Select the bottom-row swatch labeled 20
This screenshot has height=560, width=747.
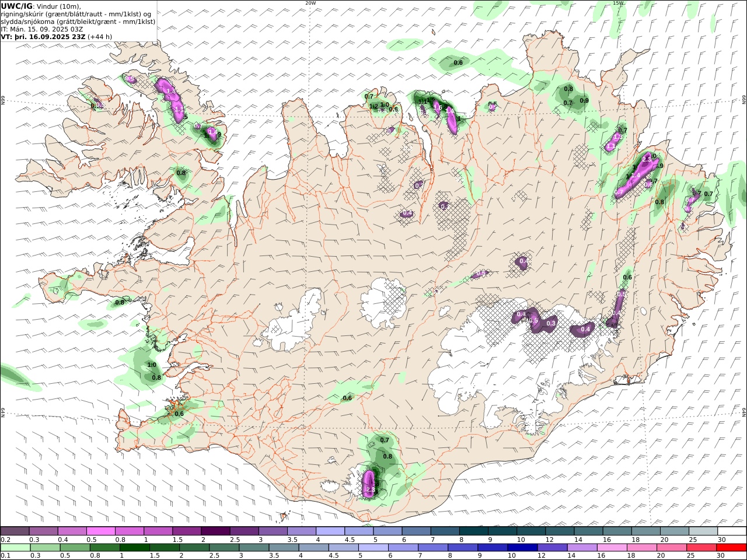(671, 548)
